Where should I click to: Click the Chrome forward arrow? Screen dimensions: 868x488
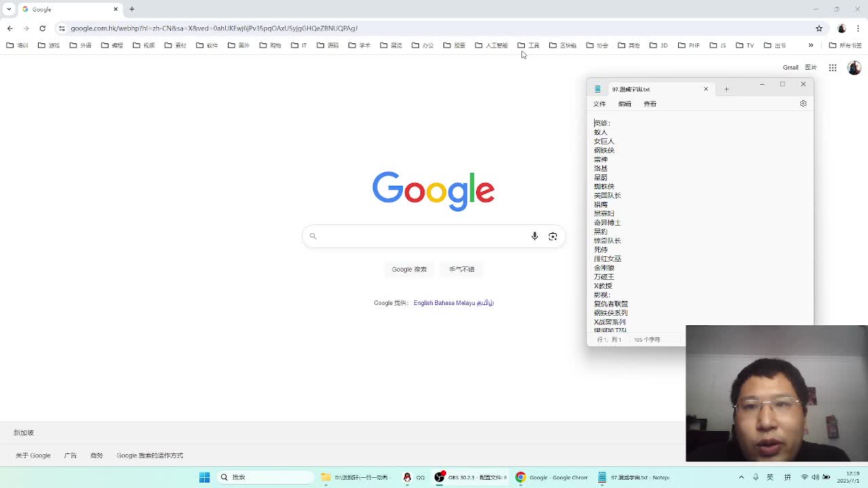pyautogui.click(x=26, y=28)
